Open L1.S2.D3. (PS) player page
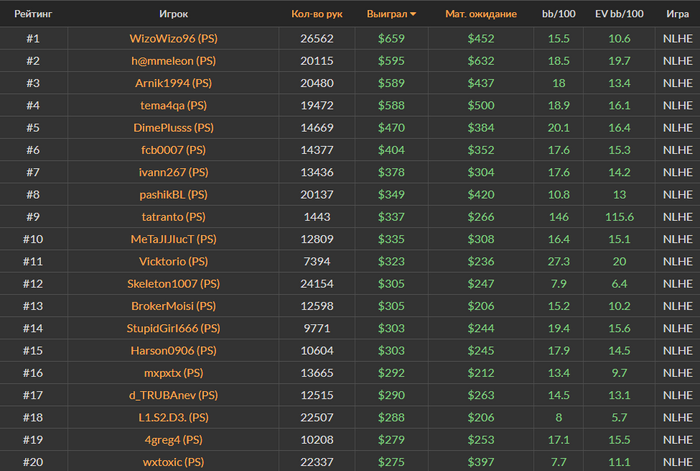Image resolution: width=700 pixels, height=471 pixels. point(173,417)
